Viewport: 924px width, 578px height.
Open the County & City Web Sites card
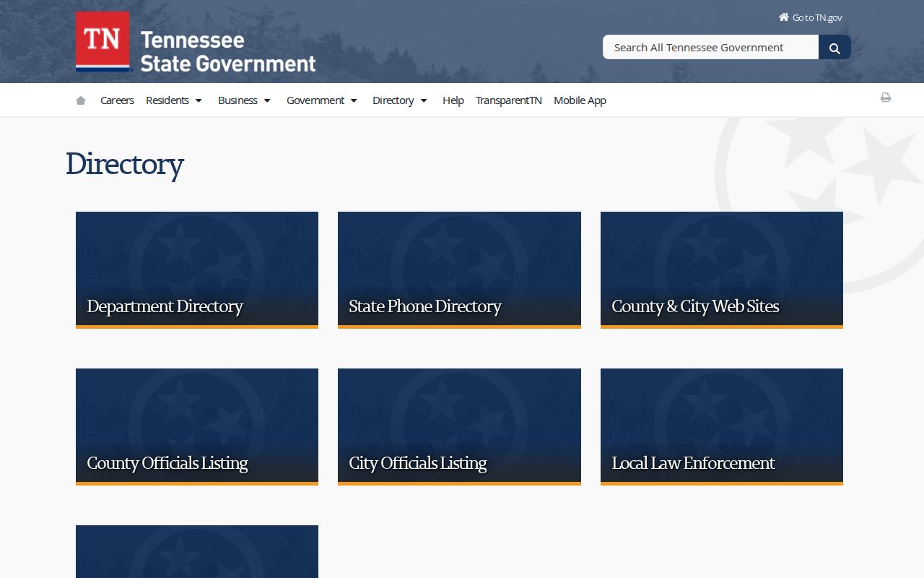click(x=722, y=270)
